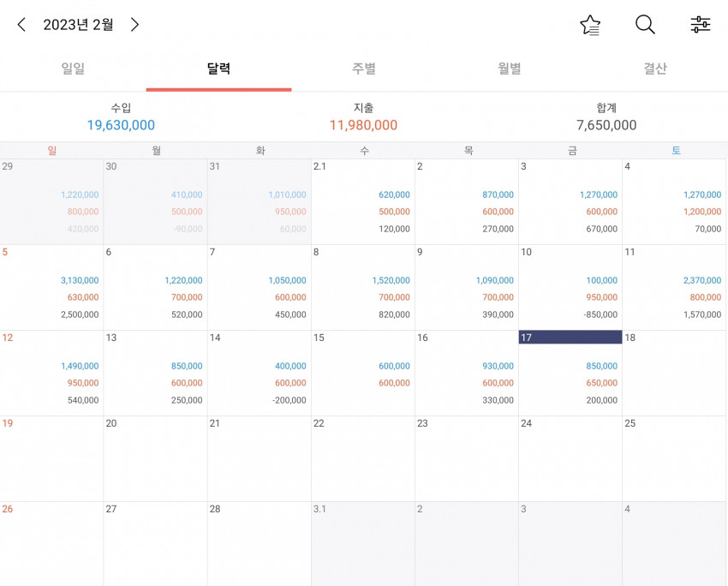Open day 5 with income 3,130,000
728x586 pixels.
click(x=51, y=287)
